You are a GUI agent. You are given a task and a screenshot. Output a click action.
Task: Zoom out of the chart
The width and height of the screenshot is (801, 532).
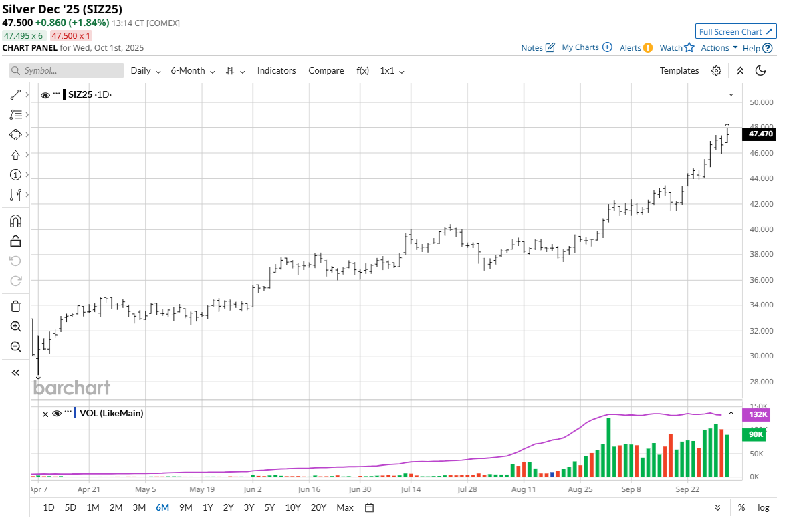point(15,347)
